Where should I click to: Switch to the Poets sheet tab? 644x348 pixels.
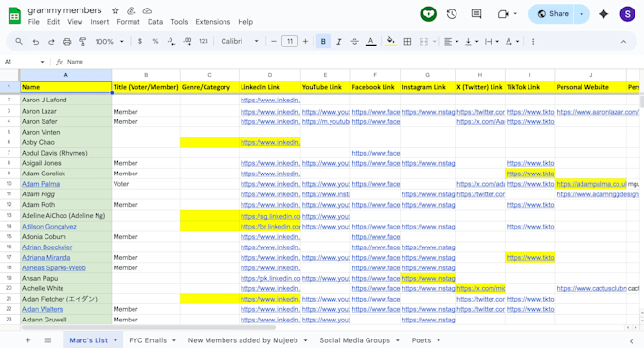coord(421,340)
